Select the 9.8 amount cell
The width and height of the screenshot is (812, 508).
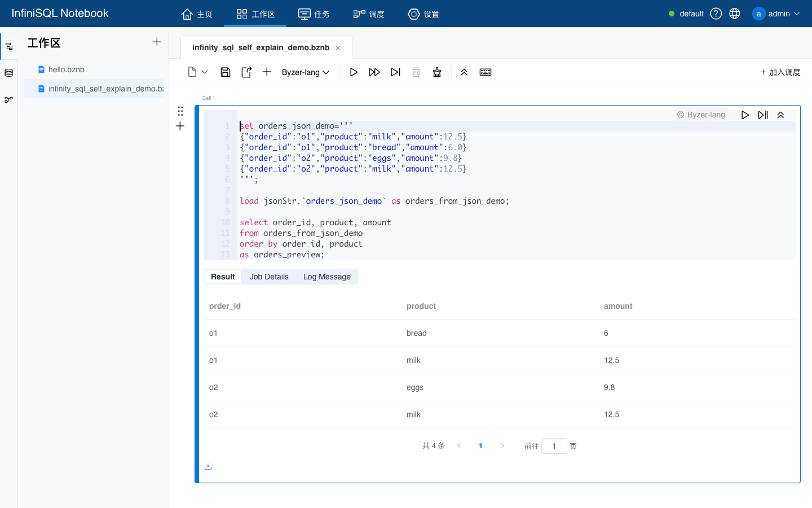[x=610, y=387]
